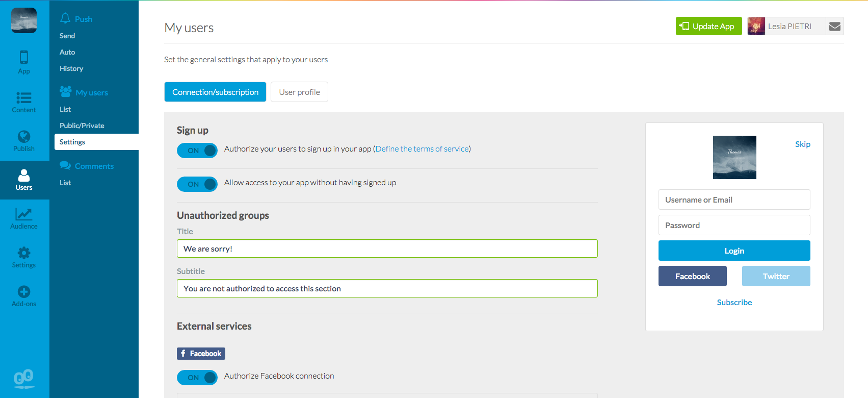Turn off Facebook connection authorization
This screenshot has height=398, width=868.
197,378
